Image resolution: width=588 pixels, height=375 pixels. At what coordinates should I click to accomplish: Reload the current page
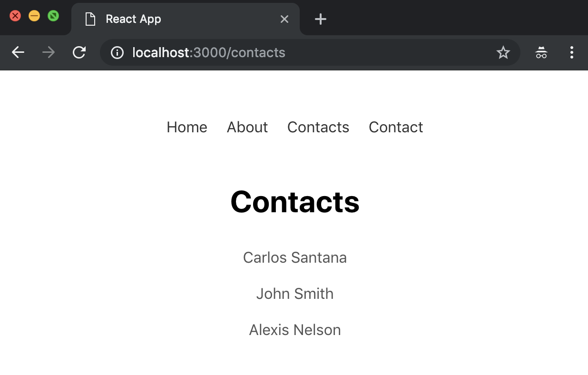point(79,52)
